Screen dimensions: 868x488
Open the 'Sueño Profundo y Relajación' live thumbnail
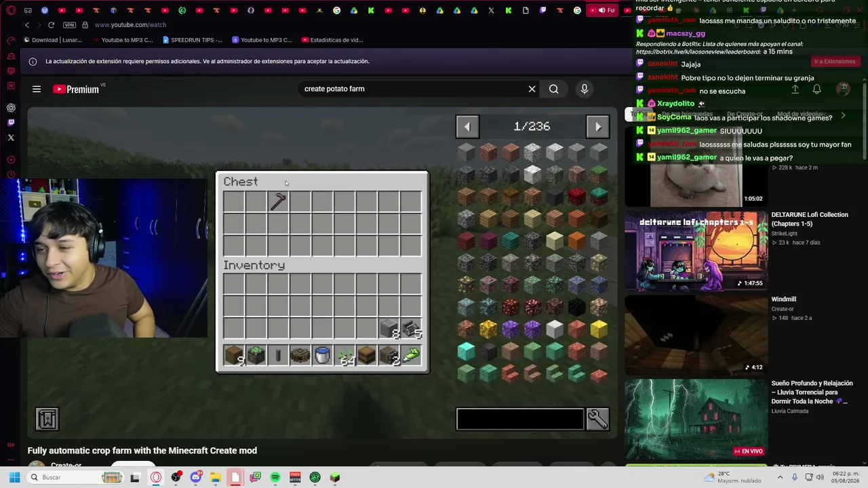coord(696,419)
